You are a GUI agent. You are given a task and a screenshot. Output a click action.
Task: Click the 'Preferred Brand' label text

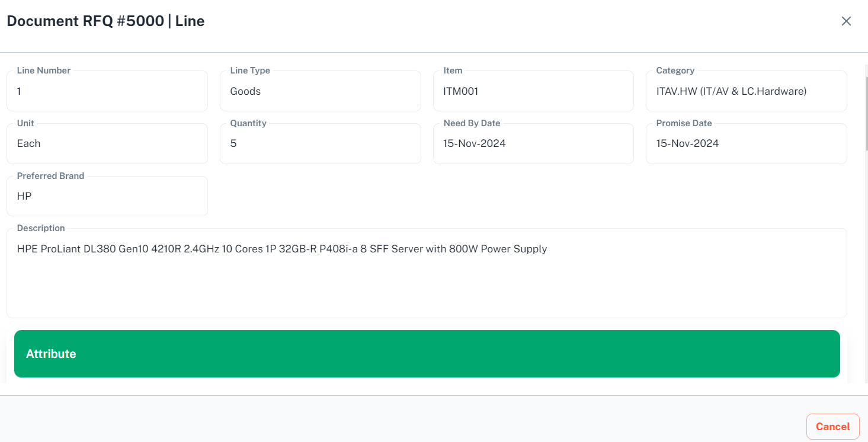pos(50,176)
